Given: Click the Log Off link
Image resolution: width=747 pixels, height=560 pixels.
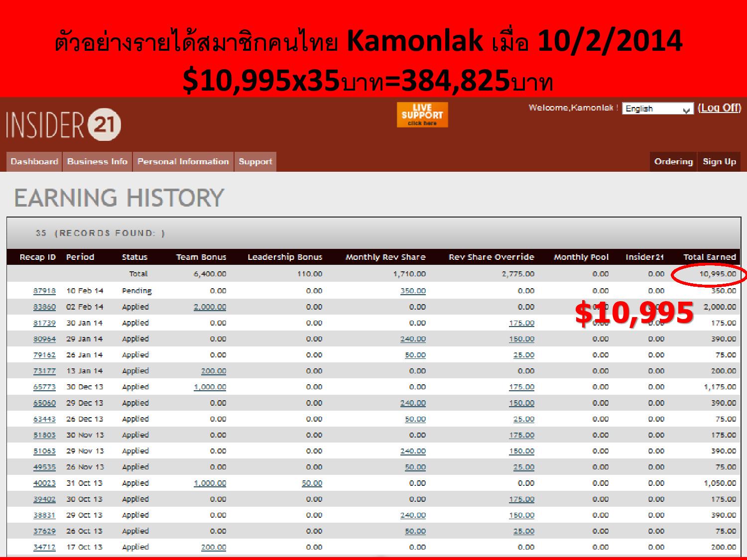Looking at the screenshot, I should pos(719,108).
